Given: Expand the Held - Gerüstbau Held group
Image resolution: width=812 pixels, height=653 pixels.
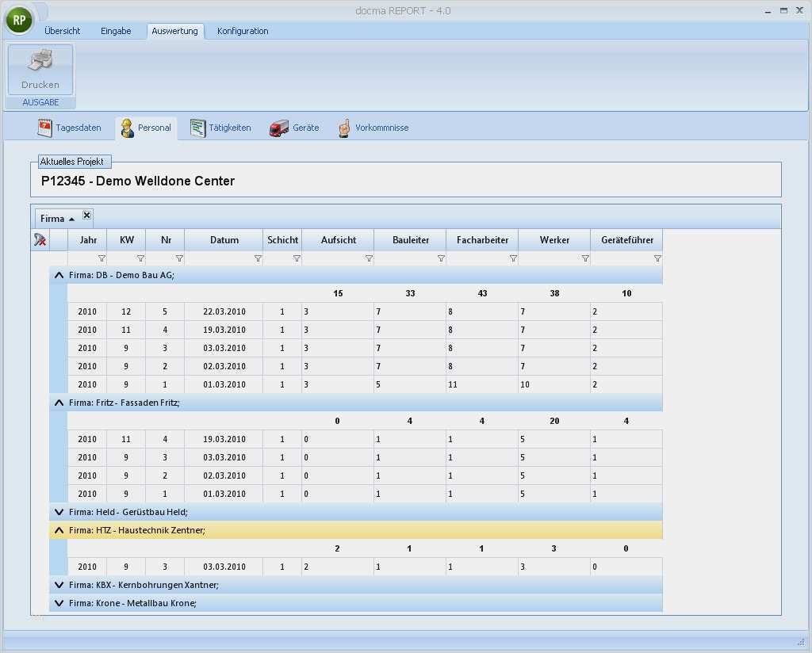Looking at the screenshot, I should pos(59,512).
